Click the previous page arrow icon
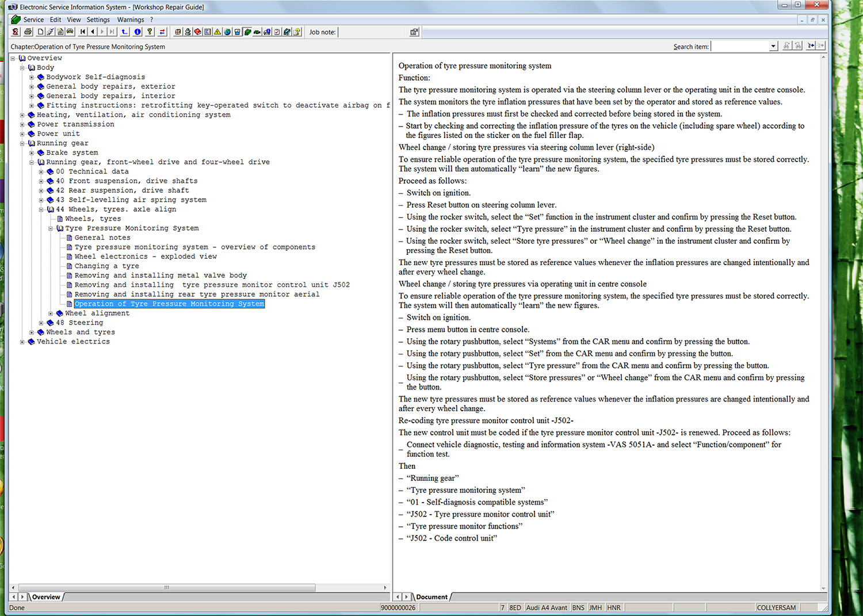Viewport: 863px width, 616px height. click(x=93, y=32)
